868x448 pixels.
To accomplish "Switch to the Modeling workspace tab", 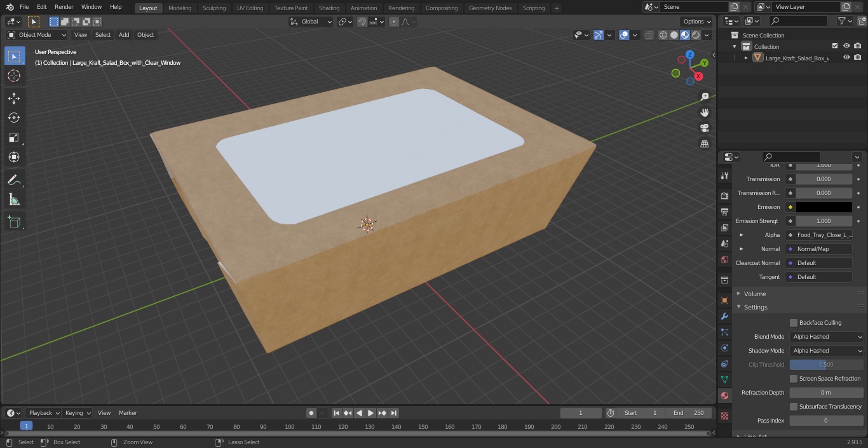I will tap(180, 8).
